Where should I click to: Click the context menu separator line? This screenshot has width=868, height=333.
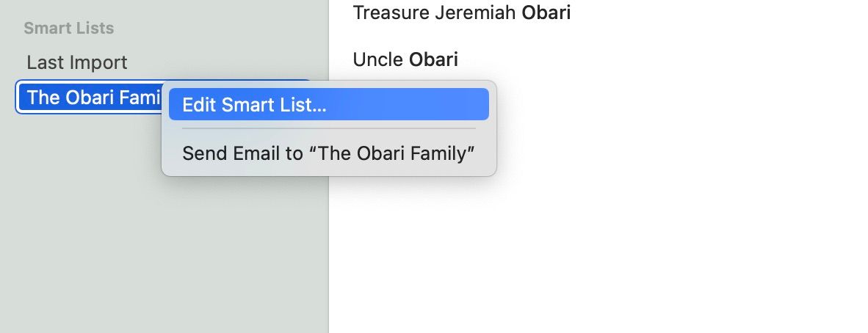point(328,128)
